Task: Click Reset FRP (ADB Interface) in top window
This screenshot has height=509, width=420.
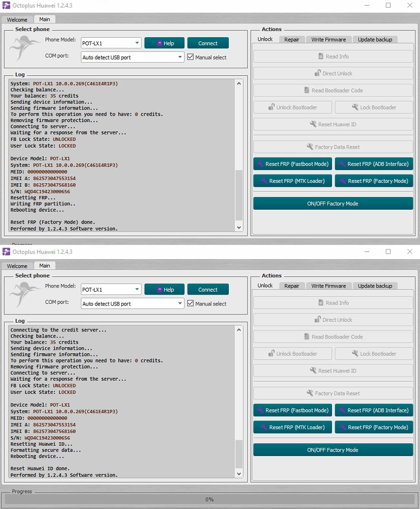Action: (x=374, y=164)
